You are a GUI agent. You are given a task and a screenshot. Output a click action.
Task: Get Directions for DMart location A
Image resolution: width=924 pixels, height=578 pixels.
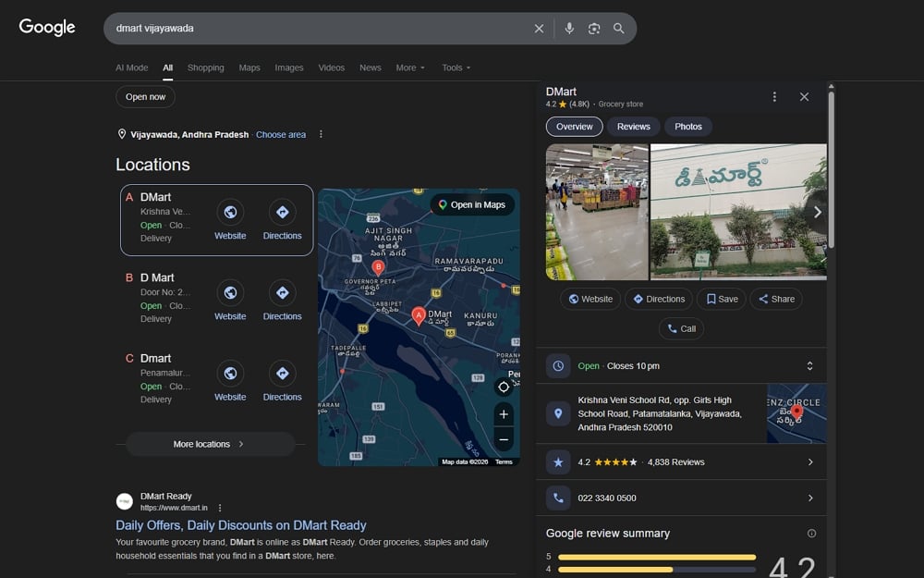click(x=282, y=213)
